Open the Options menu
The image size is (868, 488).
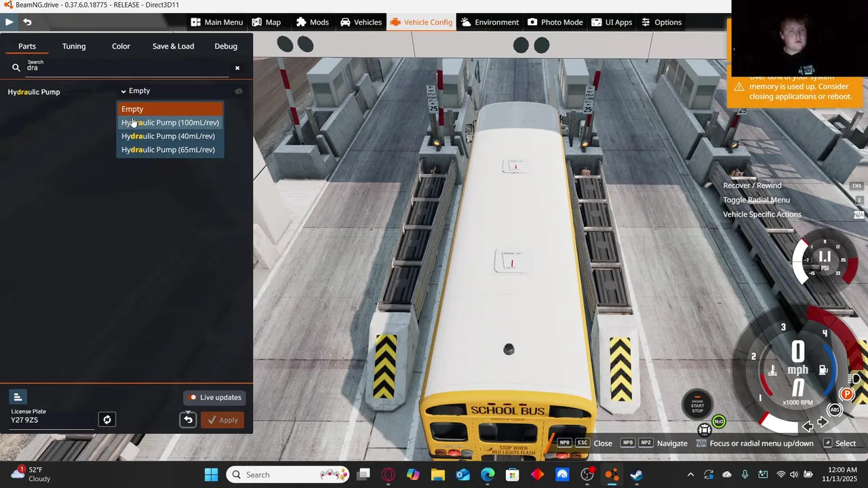point(661,22)
